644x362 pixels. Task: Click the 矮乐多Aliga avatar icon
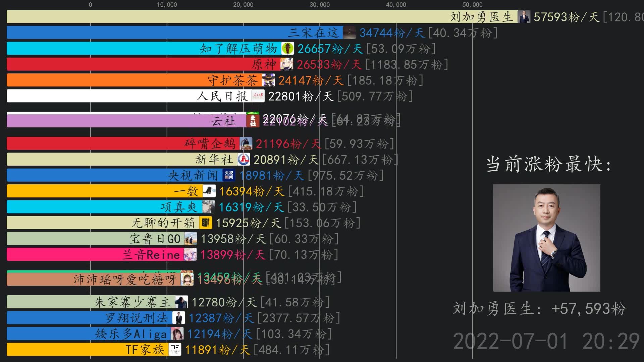pos(177,334)
